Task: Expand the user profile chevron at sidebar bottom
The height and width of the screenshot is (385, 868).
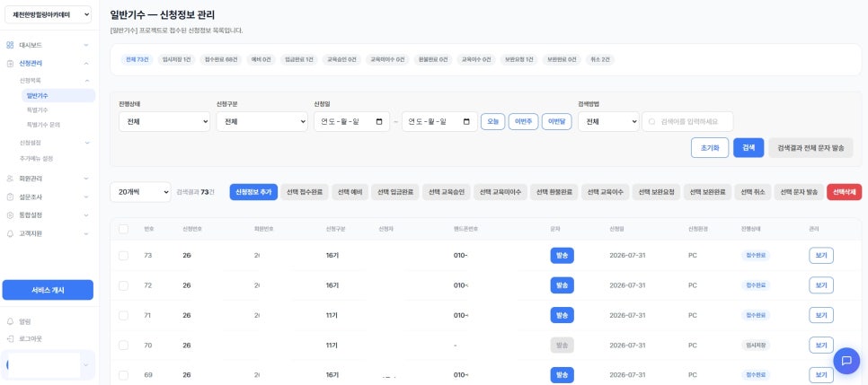Action: tap(85, 365)
